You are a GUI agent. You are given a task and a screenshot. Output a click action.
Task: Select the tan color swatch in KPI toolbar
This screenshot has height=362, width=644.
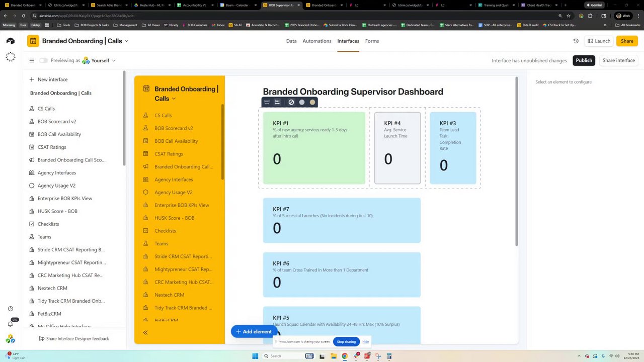click(312, 102)
